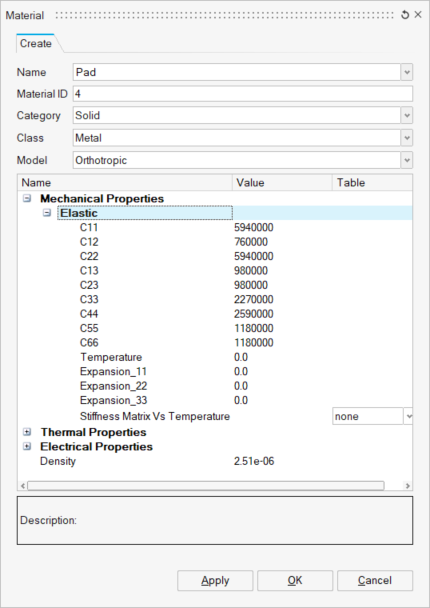Viewport: 430px width, 608px height.
Task: Expand the Thermal Properties section
Action: [27, 432]
